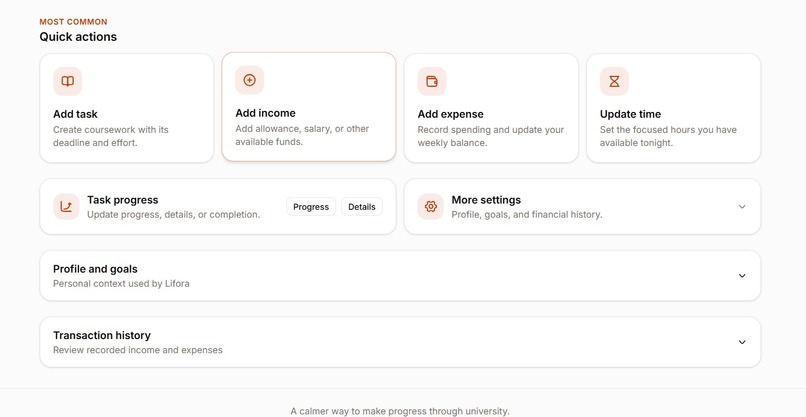Click the open book icon on Add task

click(x=67, y=81)
